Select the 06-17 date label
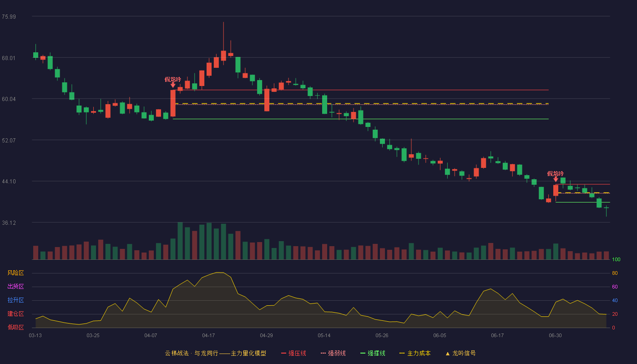Screen dimensions: 637x364 tap(497, 335)
